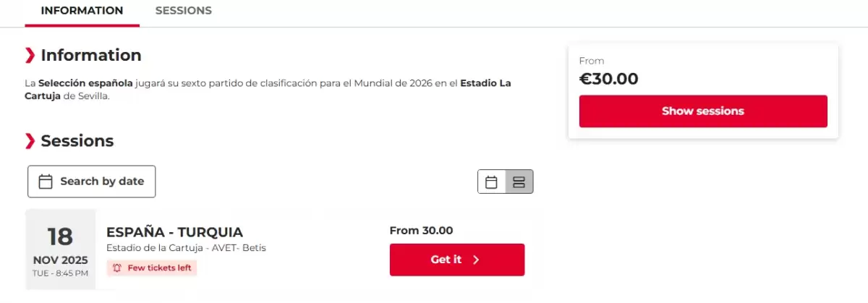868x303 pixels.
Task: Click the red chevron beside Sessions heading
Action: coord(30,140)
